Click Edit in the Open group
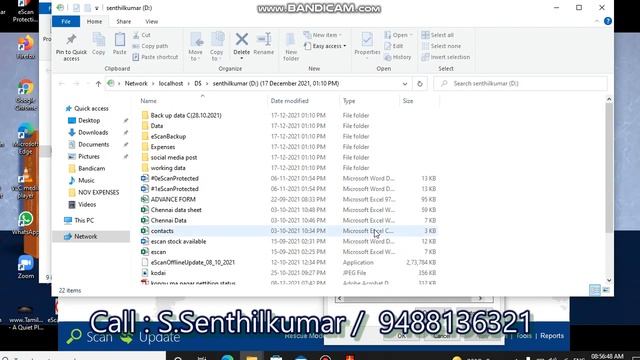 [394, 46]
